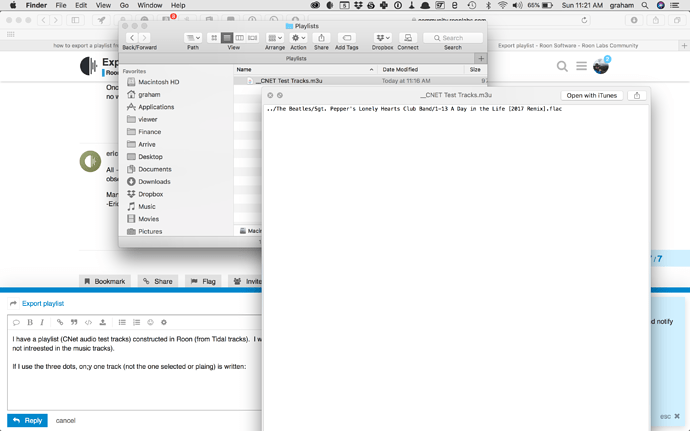Click the Flag button on forum post
The image size is (690, 431).
click(x=203, y=281)
